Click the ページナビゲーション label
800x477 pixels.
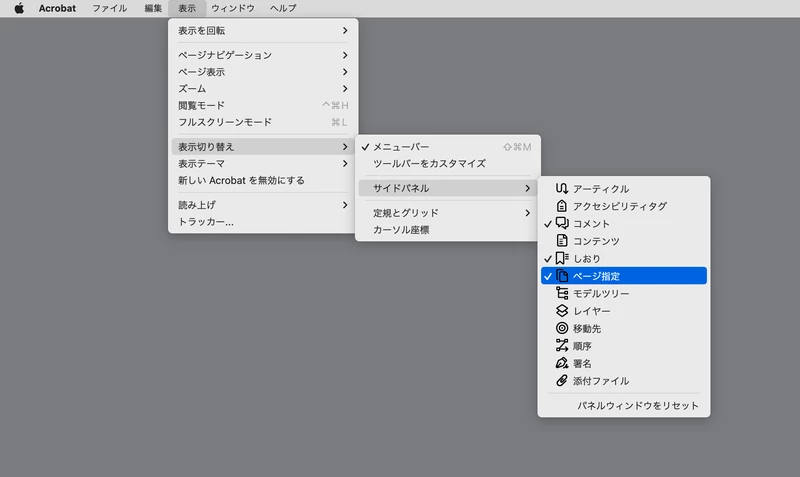pos(225,55)
